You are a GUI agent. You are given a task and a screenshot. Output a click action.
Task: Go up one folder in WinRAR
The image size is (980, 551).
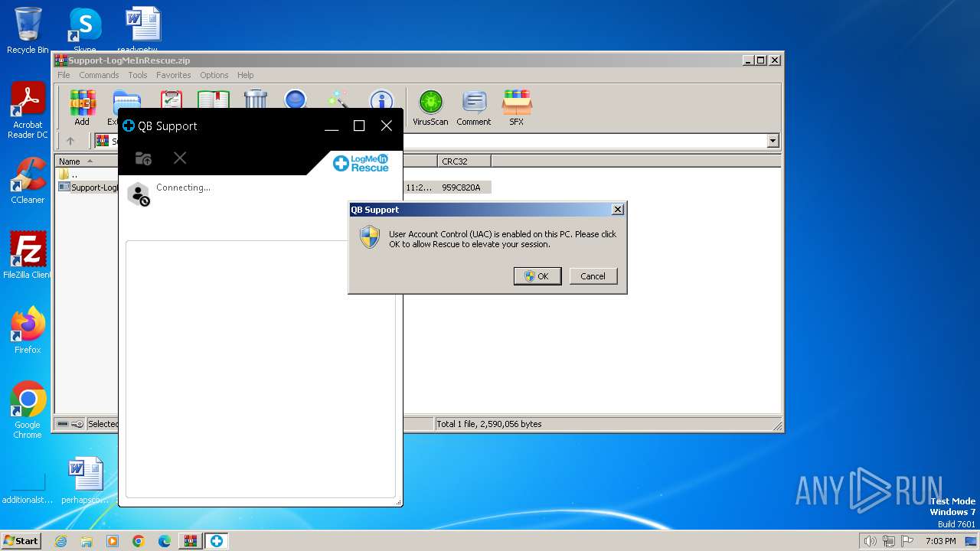70,141
